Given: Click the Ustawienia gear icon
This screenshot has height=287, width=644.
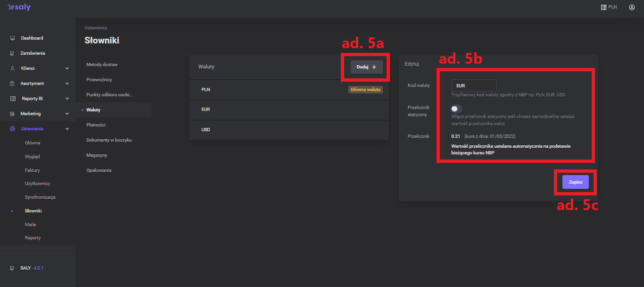Looking at the screenshot, I should [x=12, y=129].
